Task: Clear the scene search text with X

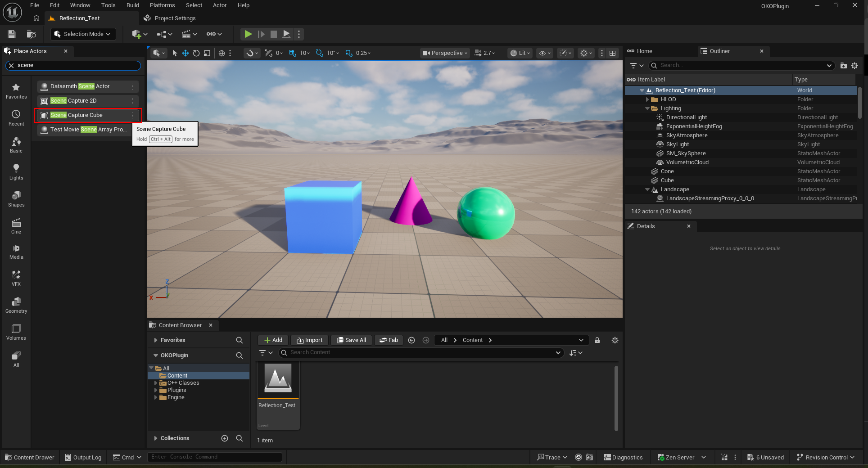Action: [11, 66]
